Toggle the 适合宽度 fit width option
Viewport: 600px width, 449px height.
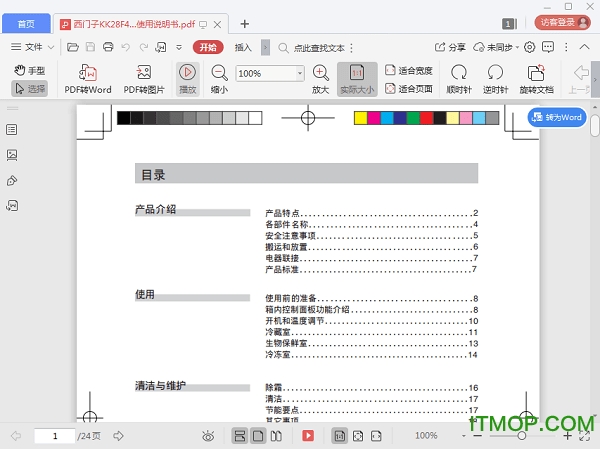point(408,70)
